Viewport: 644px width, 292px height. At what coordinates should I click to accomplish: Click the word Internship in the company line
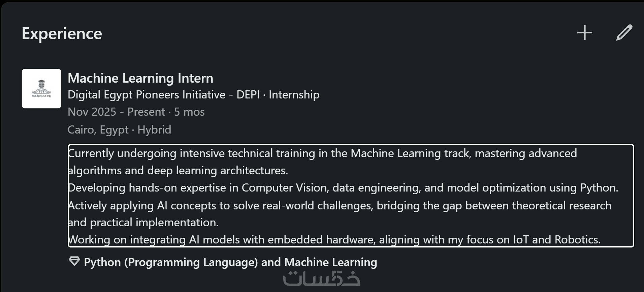[294, 95]
